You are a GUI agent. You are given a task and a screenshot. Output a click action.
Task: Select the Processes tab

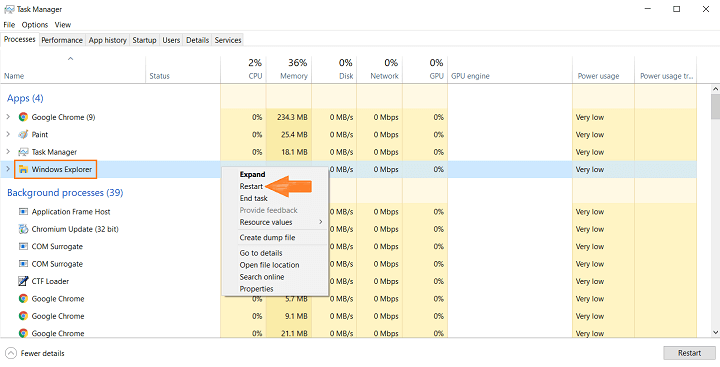20,40
